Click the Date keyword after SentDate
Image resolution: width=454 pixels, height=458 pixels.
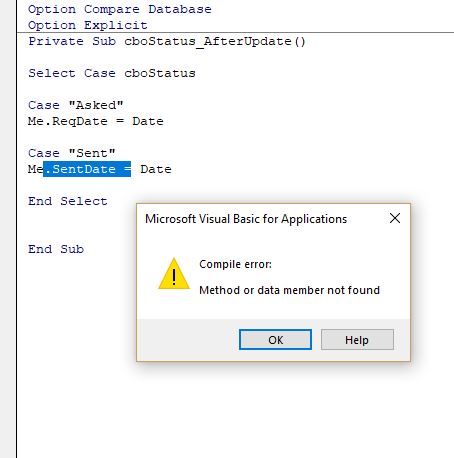(156, 169)
